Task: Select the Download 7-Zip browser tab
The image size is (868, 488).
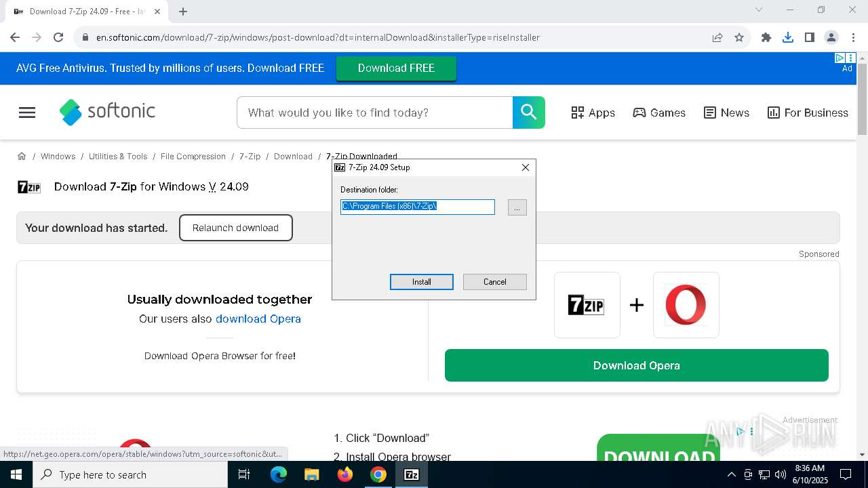Action: click(x=86, y=12)
